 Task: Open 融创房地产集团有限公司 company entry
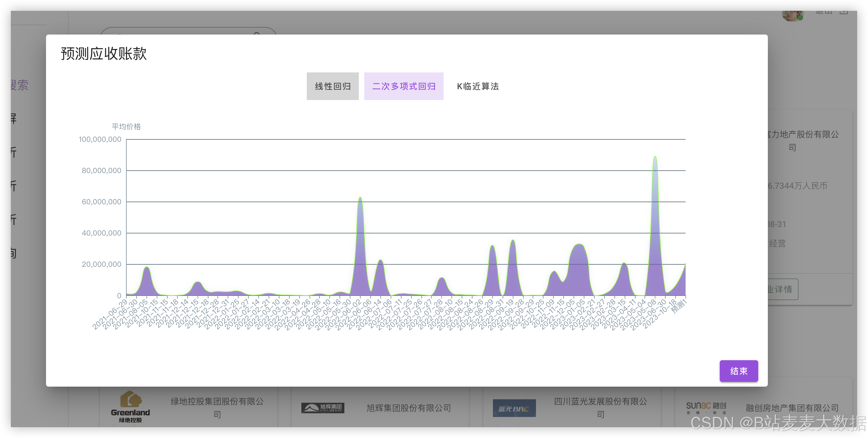pos(792,408)
